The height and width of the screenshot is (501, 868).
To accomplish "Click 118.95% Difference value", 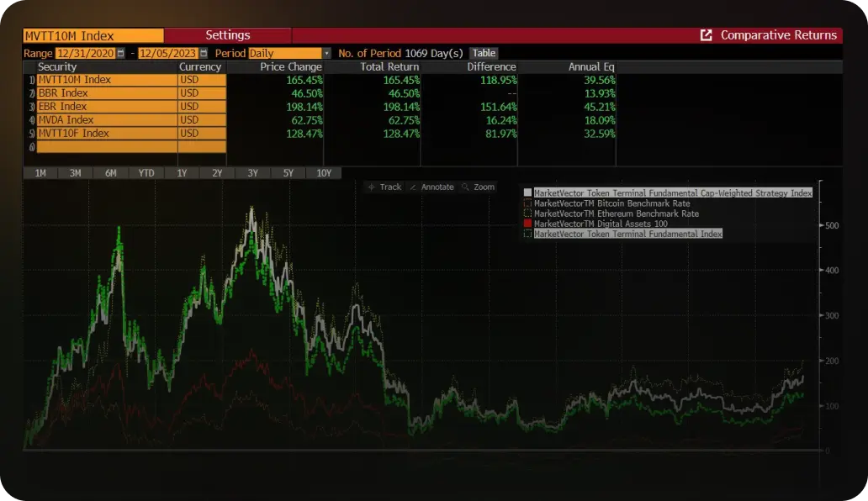I will 498,80.
